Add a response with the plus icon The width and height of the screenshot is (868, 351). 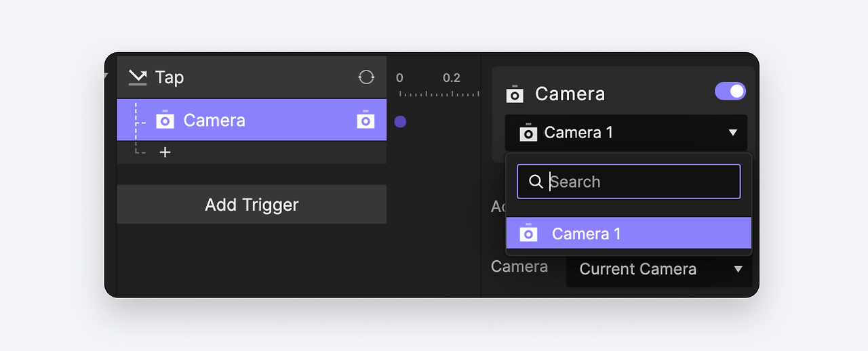(x=165, y=152)
